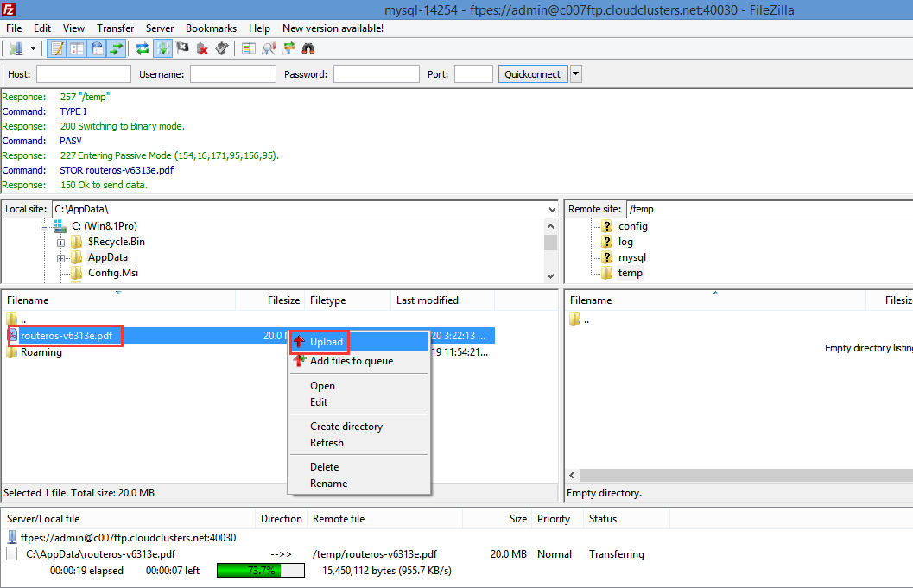Toggle message log display icon

(x=57, y=48)
